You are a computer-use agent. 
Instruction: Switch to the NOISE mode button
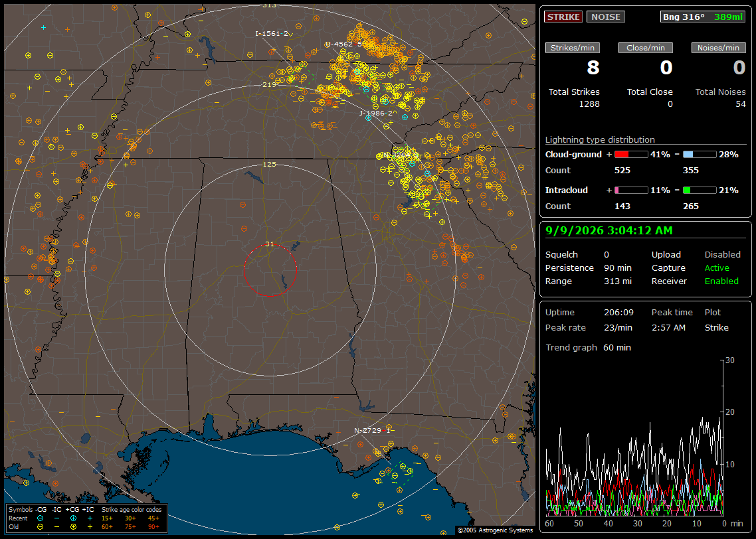606,17
